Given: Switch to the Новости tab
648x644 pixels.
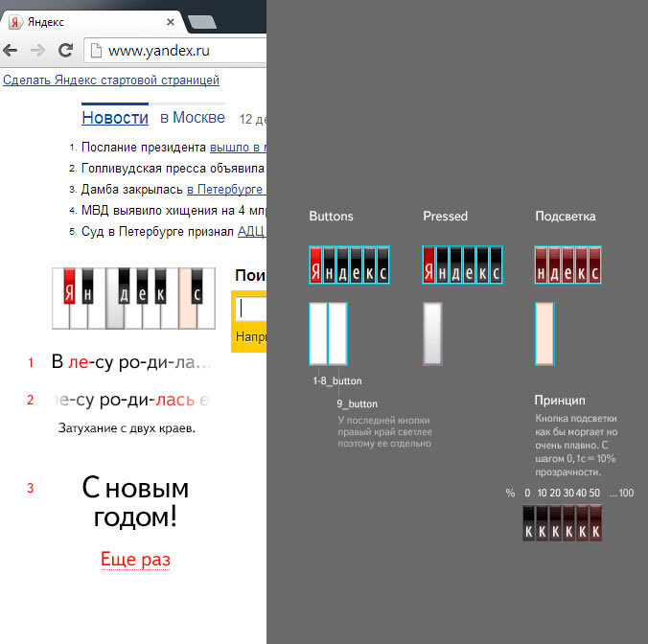Looking at the screenshot, I should click(x=115, y=118).
